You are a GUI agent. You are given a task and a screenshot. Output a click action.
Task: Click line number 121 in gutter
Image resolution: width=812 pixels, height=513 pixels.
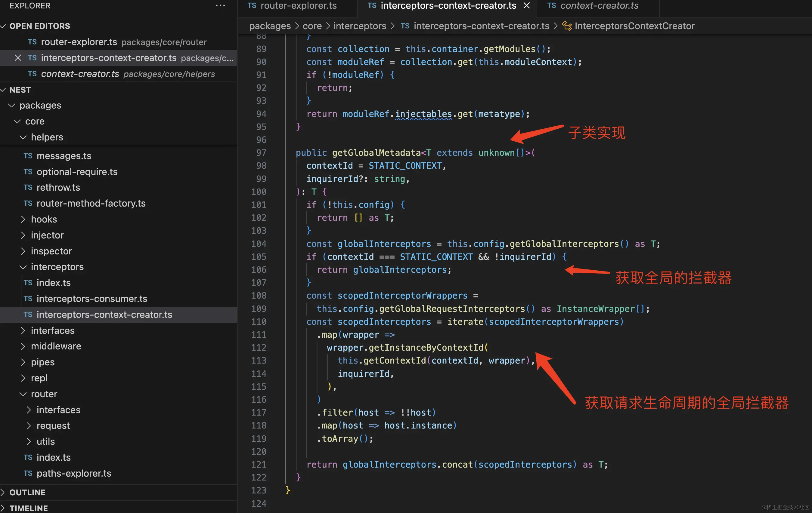[x=259, y=465]
